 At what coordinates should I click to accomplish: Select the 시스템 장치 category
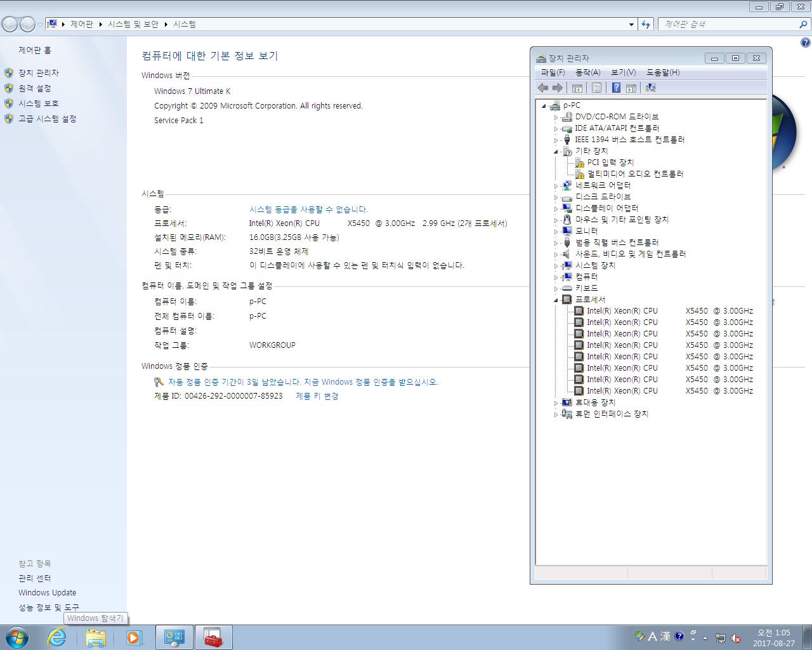tap(595, 265)
